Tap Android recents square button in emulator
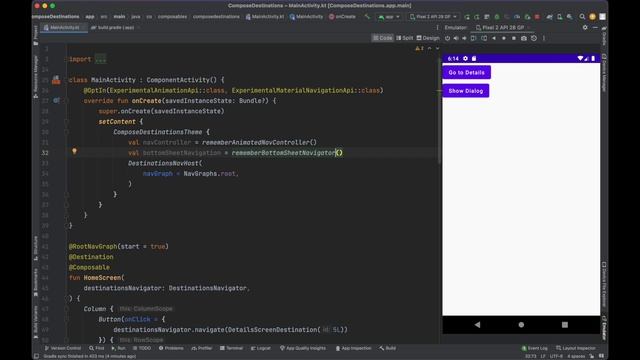The image size is (640, 360). (x=564, y=324)
